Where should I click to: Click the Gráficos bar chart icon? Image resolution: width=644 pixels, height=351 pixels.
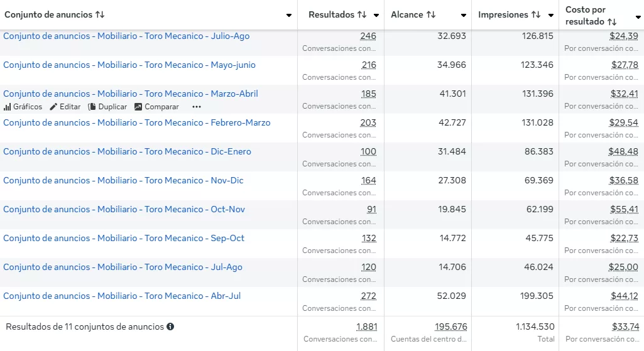(8, 107)
